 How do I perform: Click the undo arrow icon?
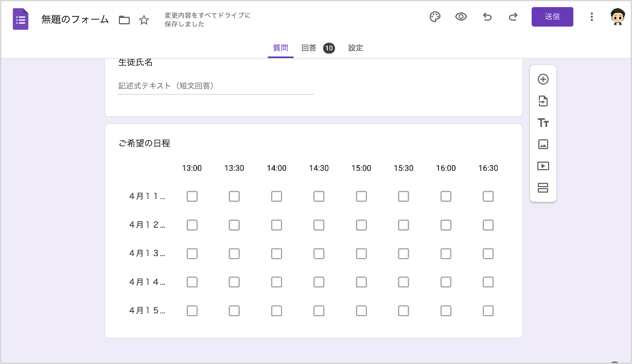(487, 17)
